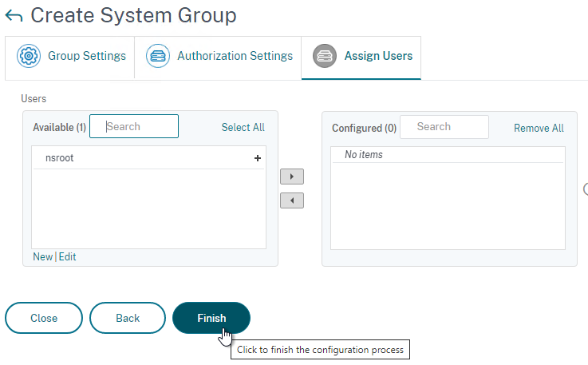Click the Edit user link
The image size is (588, 365).
pyautogui.click(x=68, y=257)
